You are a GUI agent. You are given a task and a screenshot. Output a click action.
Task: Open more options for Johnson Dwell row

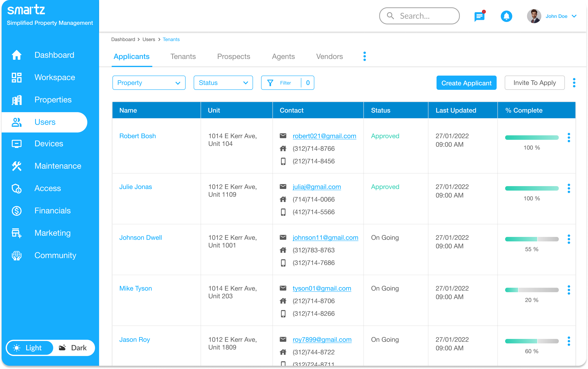(x=569, y=239)
